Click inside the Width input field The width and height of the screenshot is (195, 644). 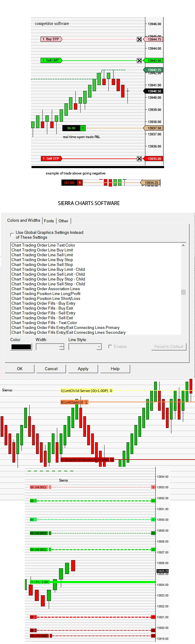point(48,347)
